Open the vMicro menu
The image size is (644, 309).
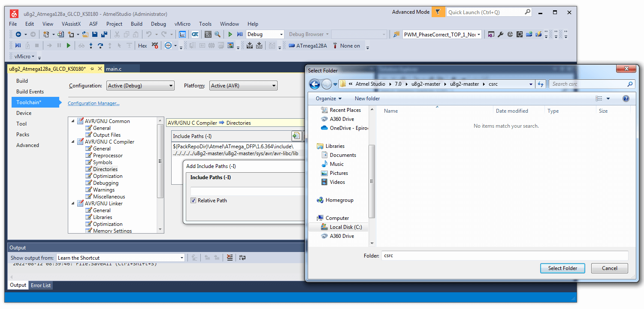pos(182,24)
